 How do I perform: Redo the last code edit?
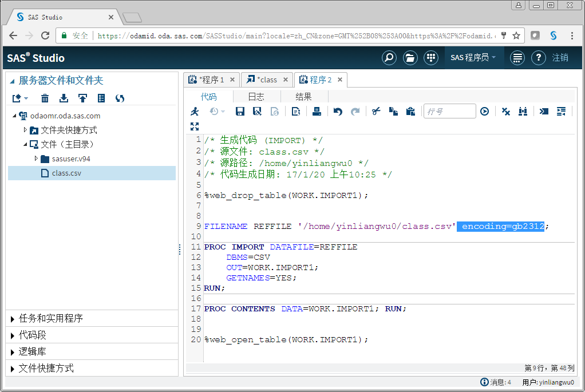[355, 111]
